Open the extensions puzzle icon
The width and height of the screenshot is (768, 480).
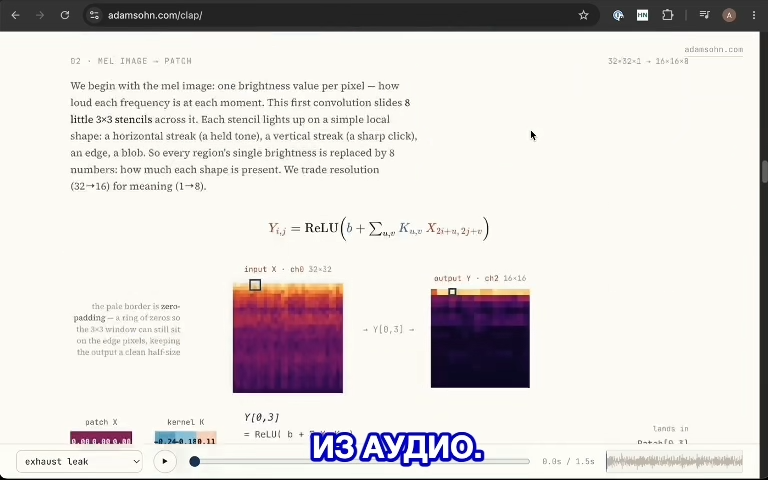point(668,15)
